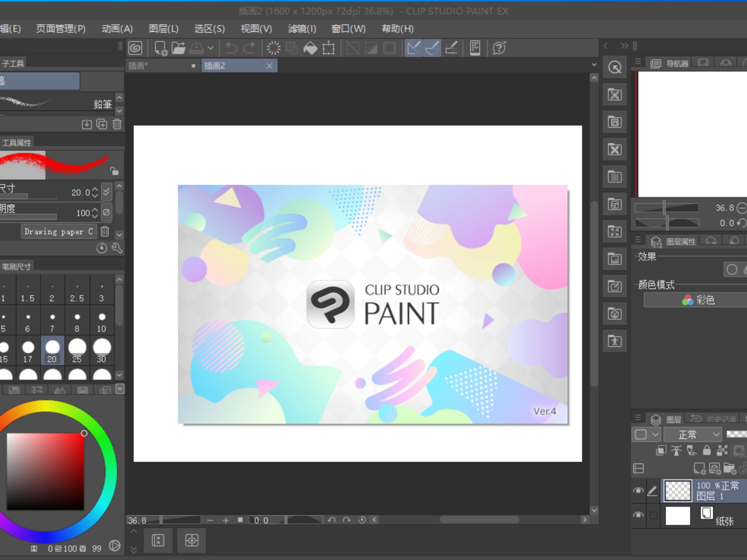Toggle brush size pressure dynamics button
The image size is (747, 560).
coord(106,192)
